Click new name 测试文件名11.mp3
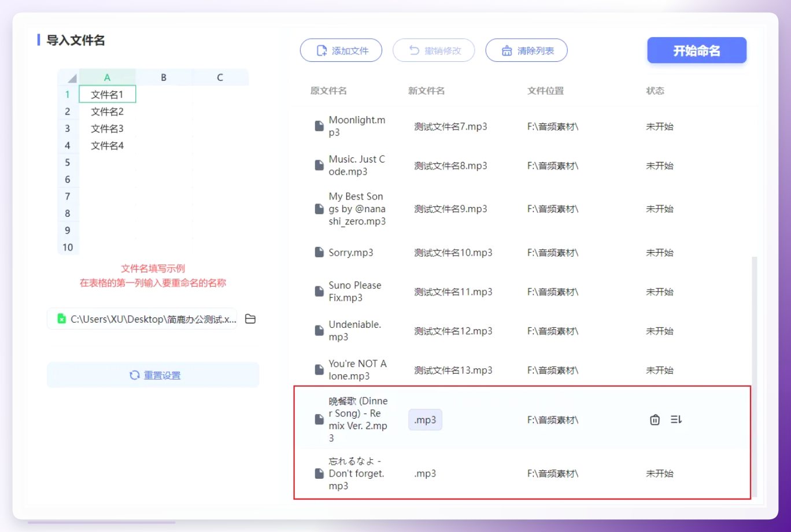Screen dimensions: 791x532 [x=453, y=292]
